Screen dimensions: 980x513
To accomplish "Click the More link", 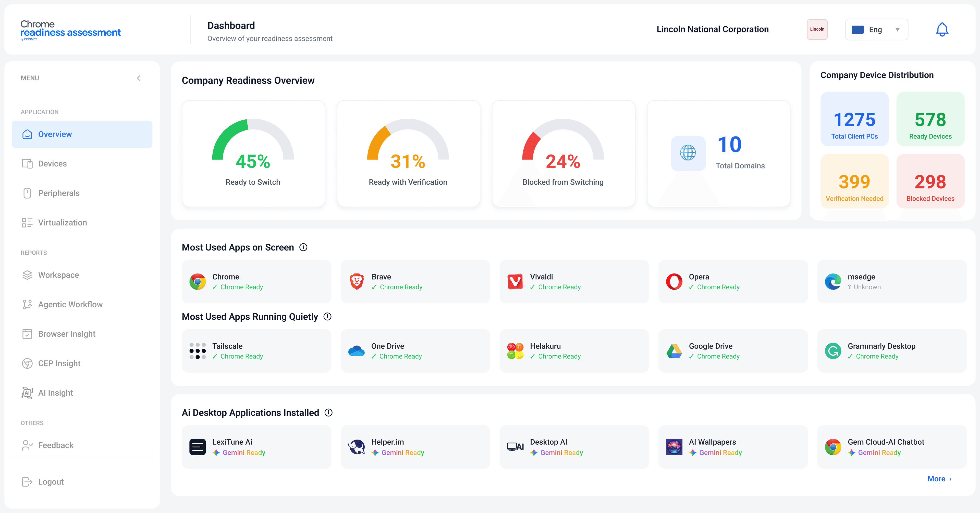I will (x=939, y=479).
